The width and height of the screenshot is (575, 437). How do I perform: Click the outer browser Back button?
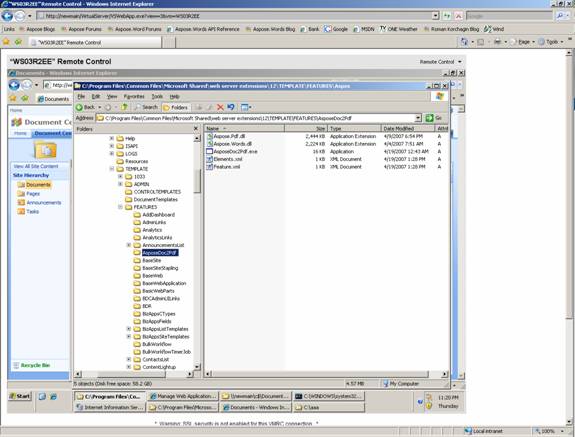[7, 16]
